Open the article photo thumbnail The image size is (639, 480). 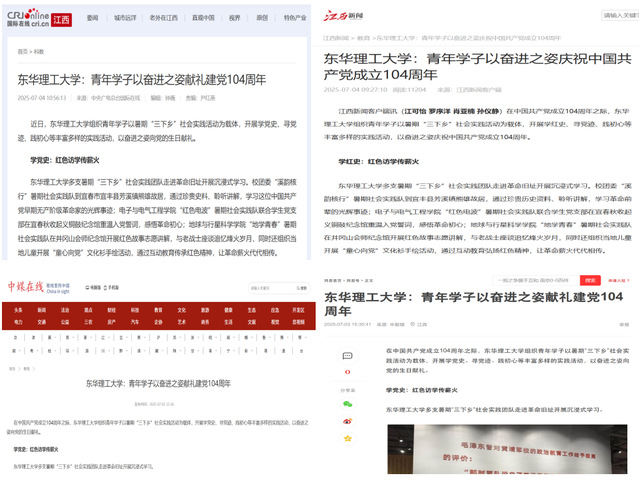(507, 449)
